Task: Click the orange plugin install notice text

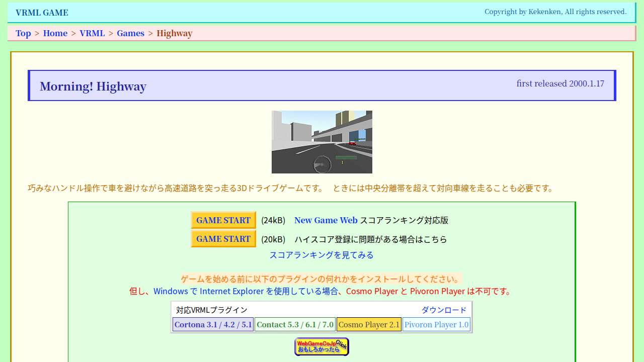Action: (321, 279)
